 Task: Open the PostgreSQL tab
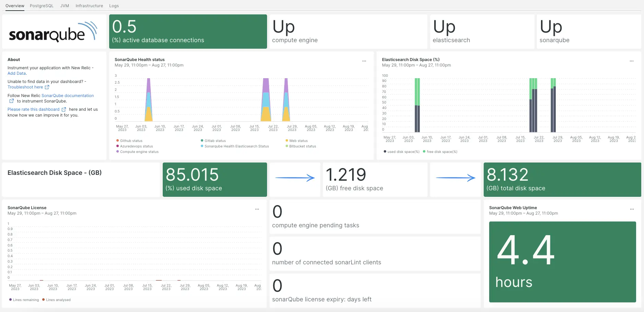point(42,6)
